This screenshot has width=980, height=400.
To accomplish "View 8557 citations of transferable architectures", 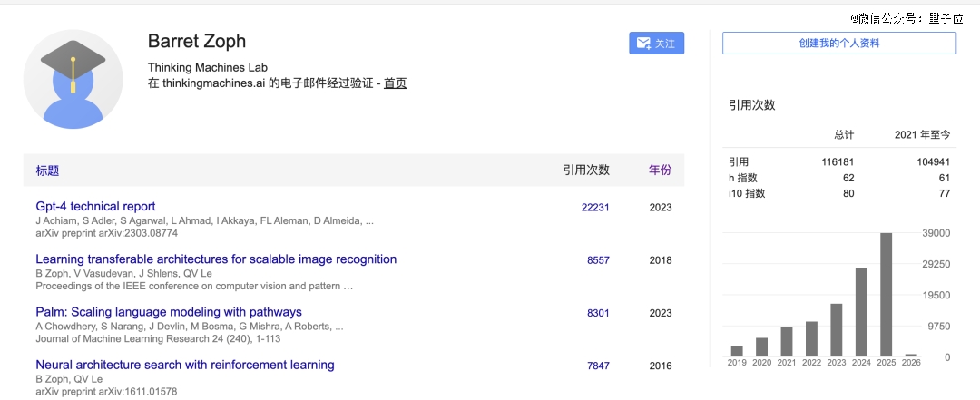I will 598,260.
